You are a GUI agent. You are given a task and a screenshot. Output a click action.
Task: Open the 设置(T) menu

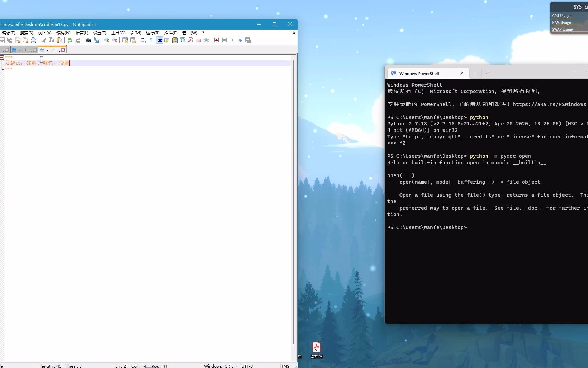coord(100,33)
